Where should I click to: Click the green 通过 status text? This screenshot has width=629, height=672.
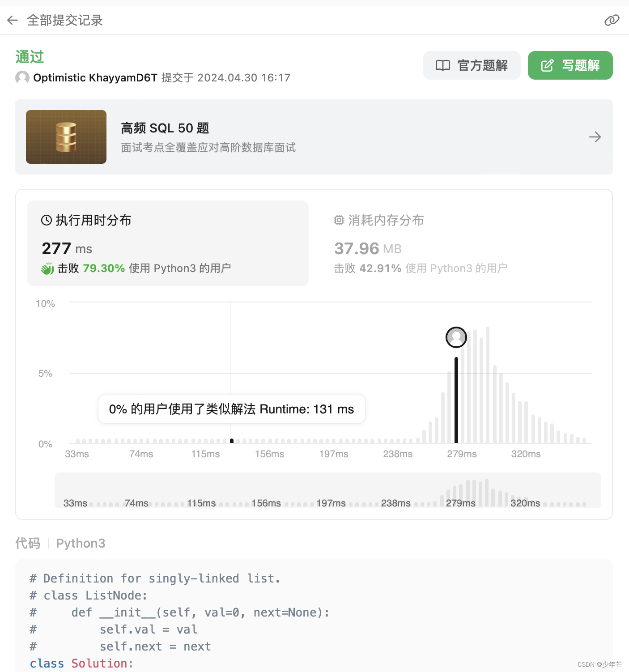coord(30,57)
